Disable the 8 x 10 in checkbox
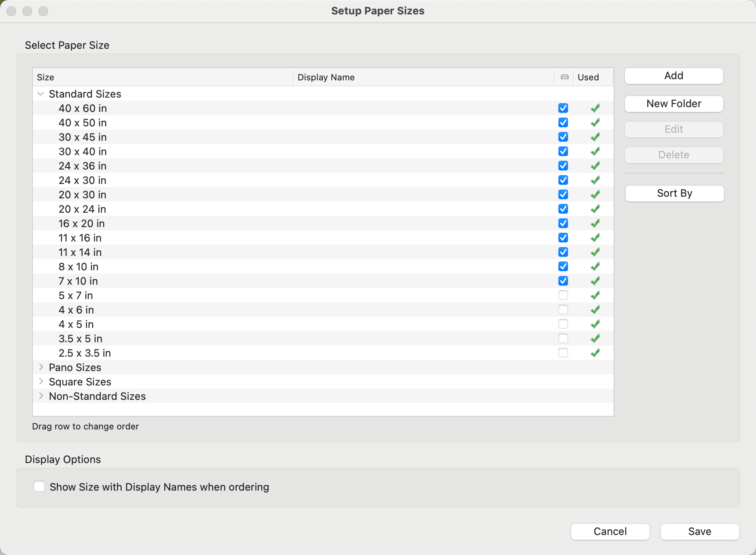This screenshot has height=555, width=756. [x=563, y=266]
